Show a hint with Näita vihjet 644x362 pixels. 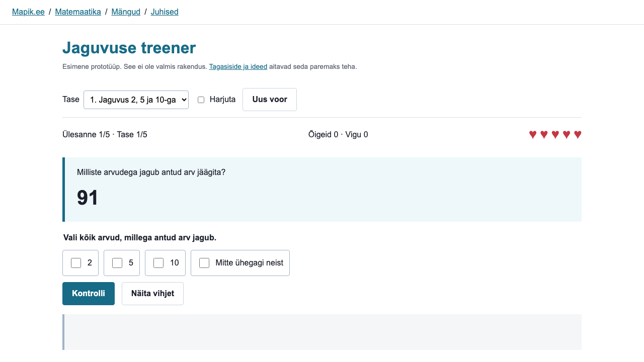coord(152,294)
